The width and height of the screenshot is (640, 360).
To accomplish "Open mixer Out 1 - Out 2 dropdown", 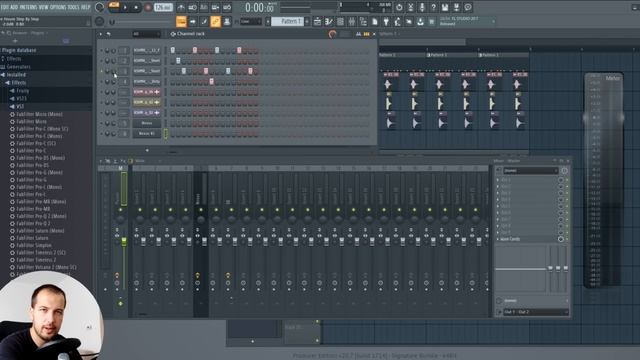I will pyautogui.click(x=535, y=312).
